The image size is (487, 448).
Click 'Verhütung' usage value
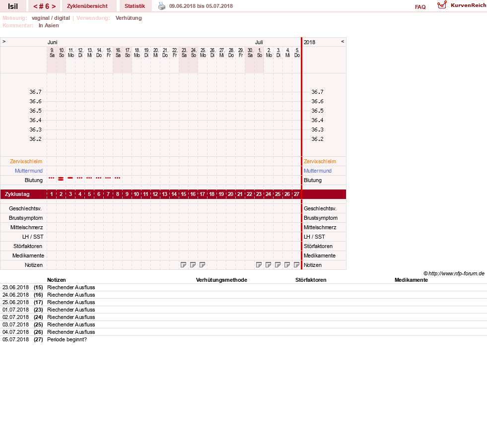tap(129, 18)
